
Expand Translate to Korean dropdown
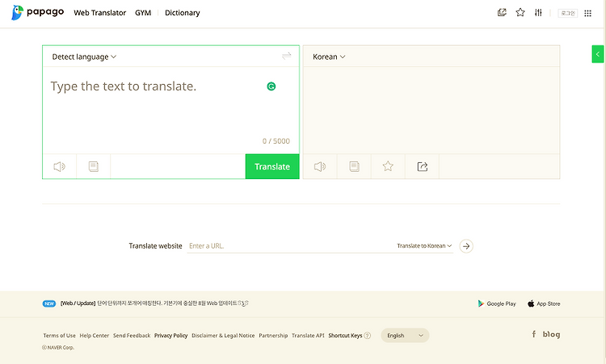click(424, 246)
